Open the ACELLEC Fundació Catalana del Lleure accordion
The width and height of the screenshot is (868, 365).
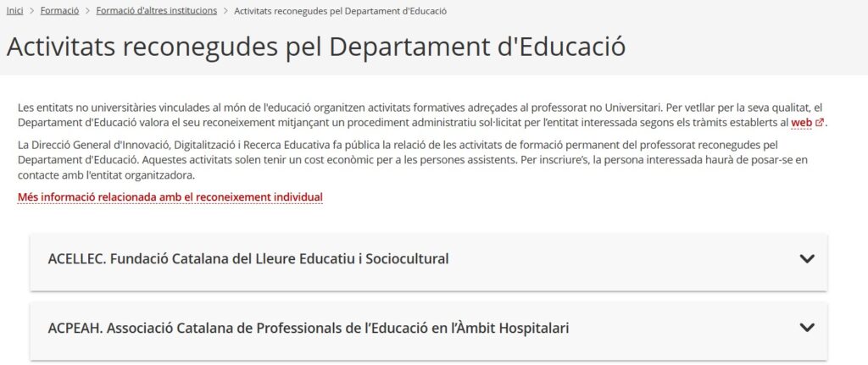pyautogui.click(x=248, y=258)
